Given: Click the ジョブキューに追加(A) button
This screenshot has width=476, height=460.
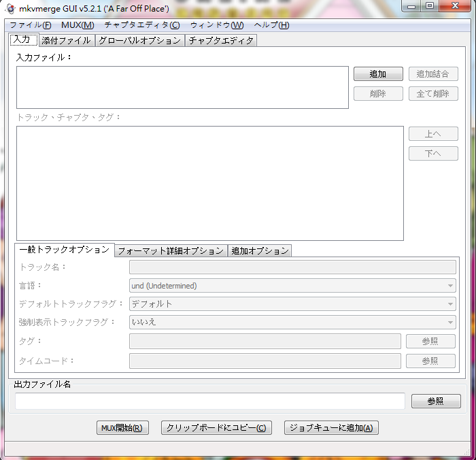Looking at the screenshot, I should [x=331, y=428].
